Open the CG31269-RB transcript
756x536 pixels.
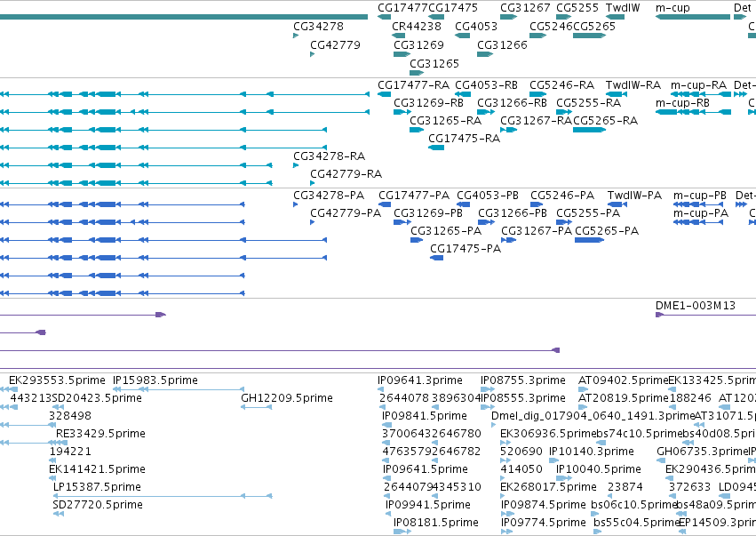(402, 112)
